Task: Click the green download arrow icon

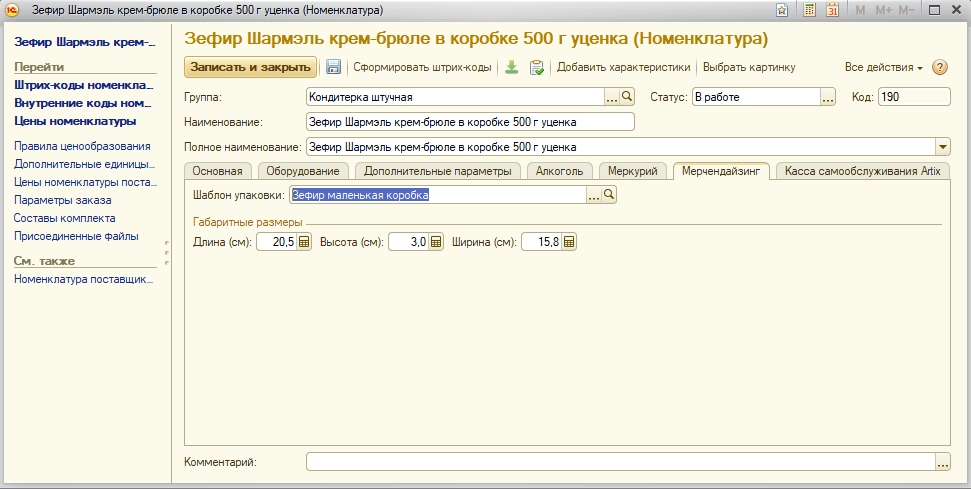Action: [x=511, y=68]
